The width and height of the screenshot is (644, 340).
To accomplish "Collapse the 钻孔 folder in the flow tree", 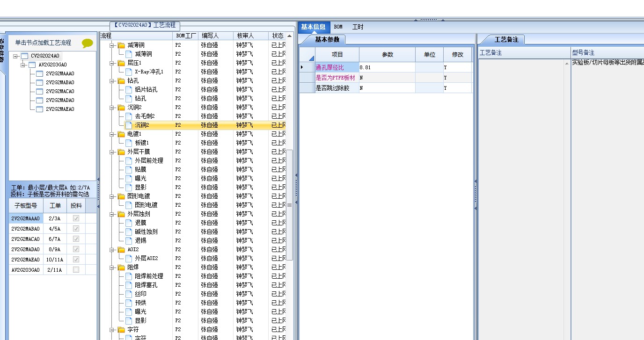I will (112, 81).
